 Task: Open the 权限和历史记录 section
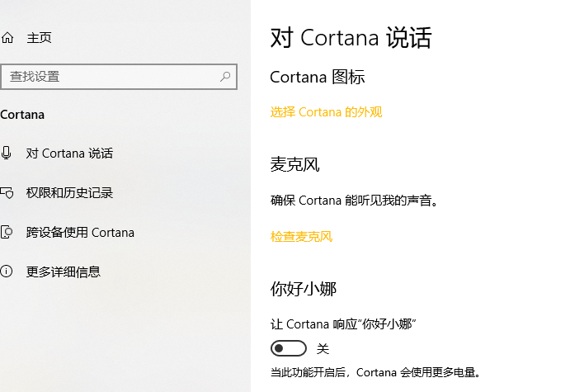point(69,193)
